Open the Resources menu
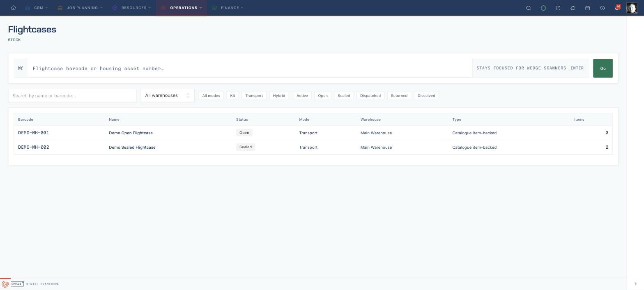644x290 pixels. click(x=132, y=8)
